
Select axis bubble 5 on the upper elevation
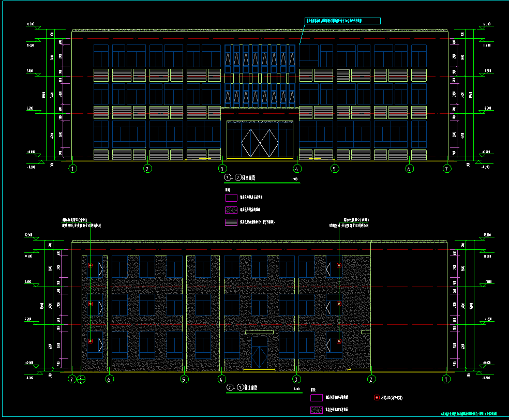click(334, 168)
